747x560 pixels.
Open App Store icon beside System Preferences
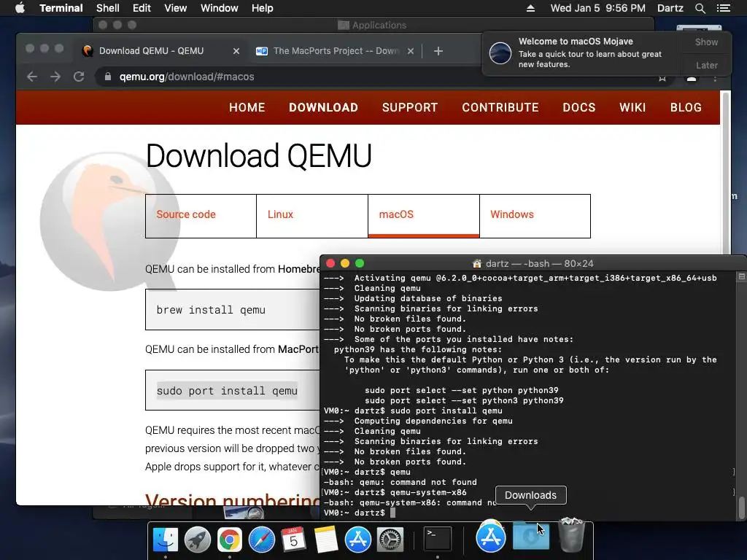[x=357, y=540]
